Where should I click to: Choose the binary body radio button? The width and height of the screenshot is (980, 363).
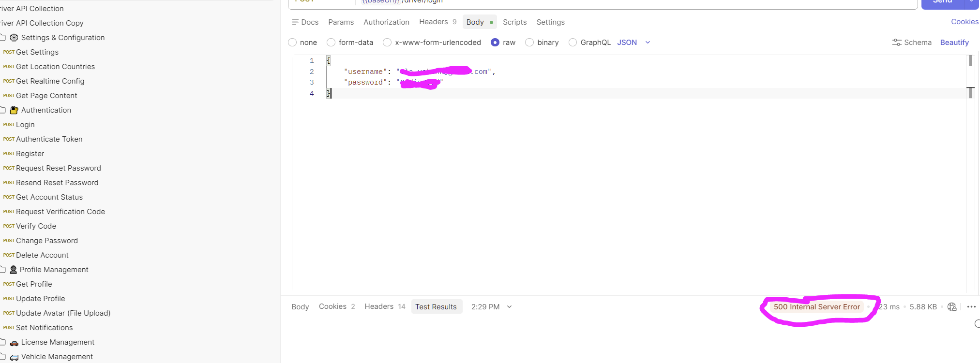[529, 43]
